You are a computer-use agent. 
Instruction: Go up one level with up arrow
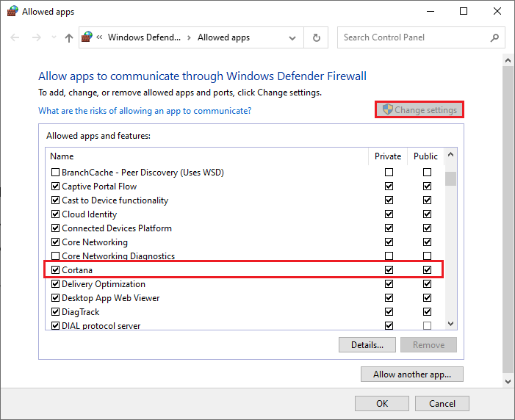point(68,37)
